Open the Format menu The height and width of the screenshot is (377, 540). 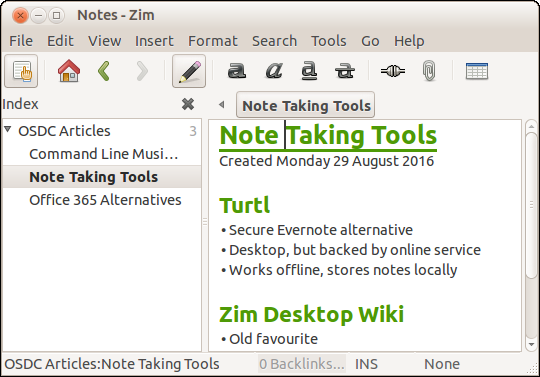(x=212, y=41)
